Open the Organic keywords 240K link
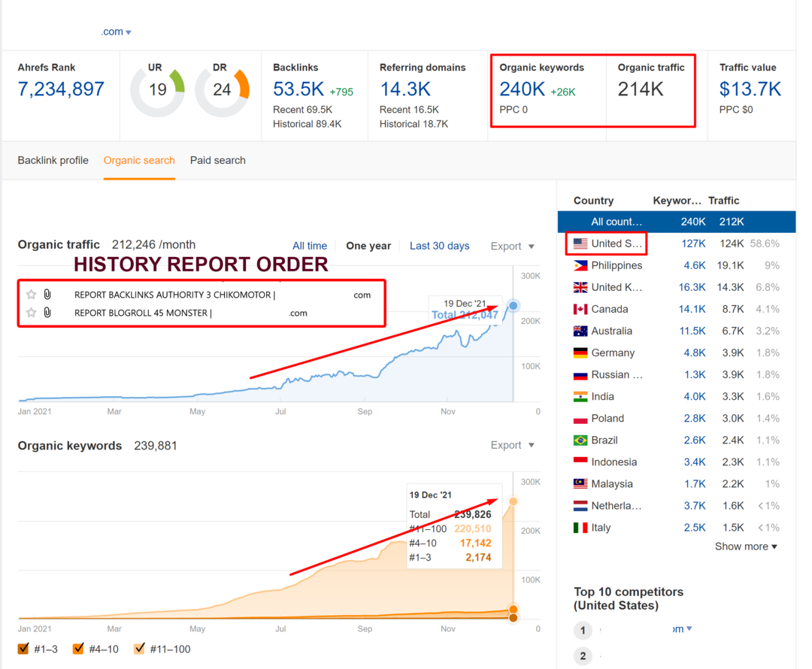 point(522,89)
